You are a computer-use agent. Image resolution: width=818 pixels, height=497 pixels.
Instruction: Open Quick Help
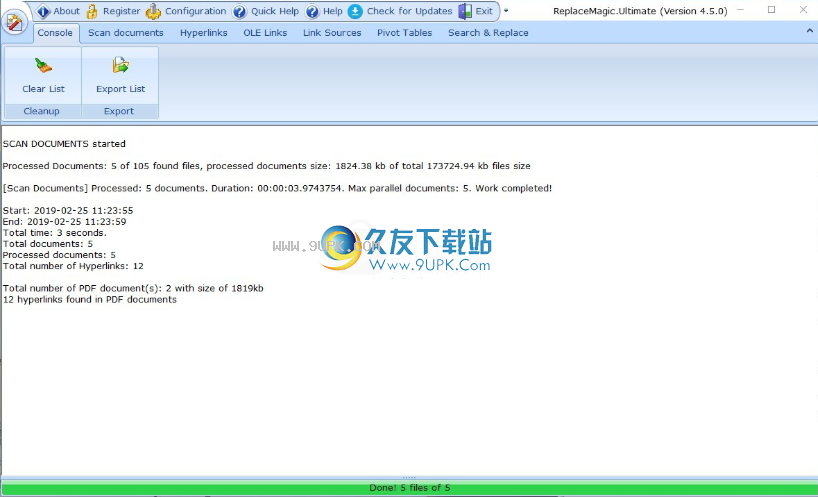[x=266, y=11]
